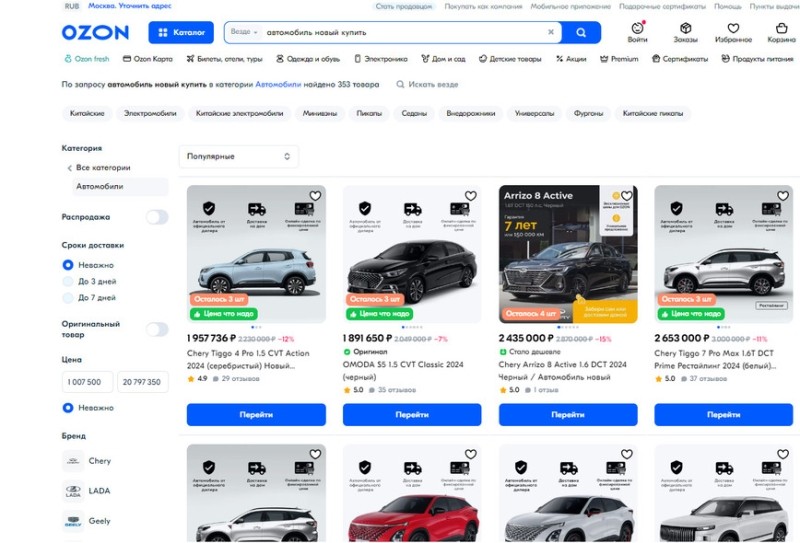Click the OZON logo
This screenshot has width=800, height=543.
(95, 32)
